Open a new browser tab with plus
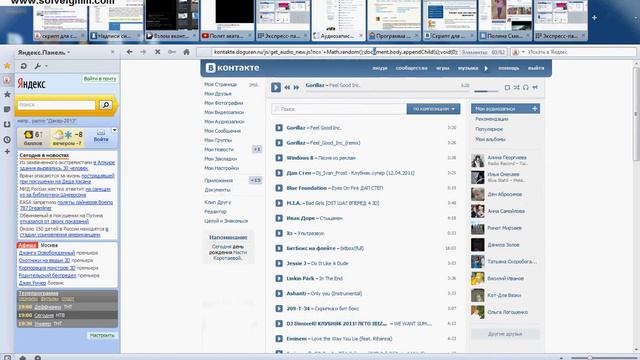640x360 pixels. [x=594, y=18]
